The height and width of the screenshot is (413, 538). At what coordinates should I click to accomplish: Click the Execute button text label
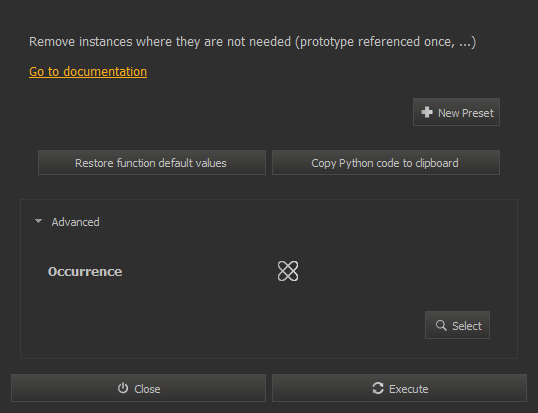point(409,389)
